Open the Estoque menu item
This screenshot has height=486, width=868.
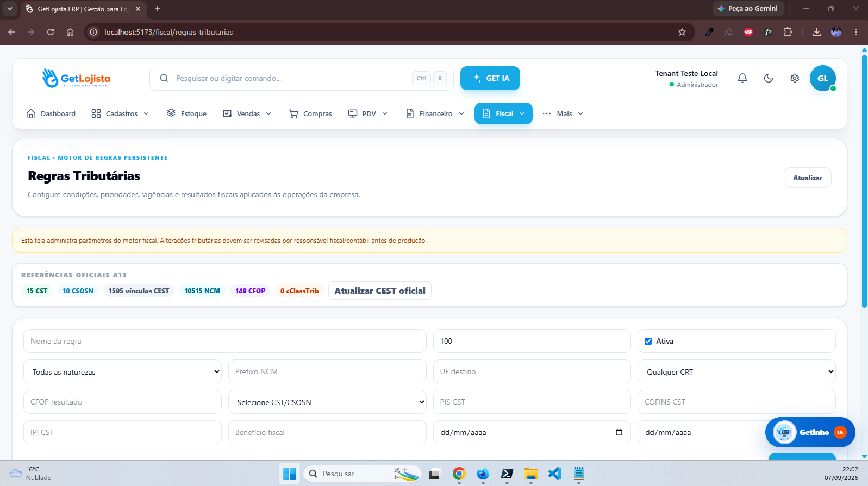[x=186, y=113]
